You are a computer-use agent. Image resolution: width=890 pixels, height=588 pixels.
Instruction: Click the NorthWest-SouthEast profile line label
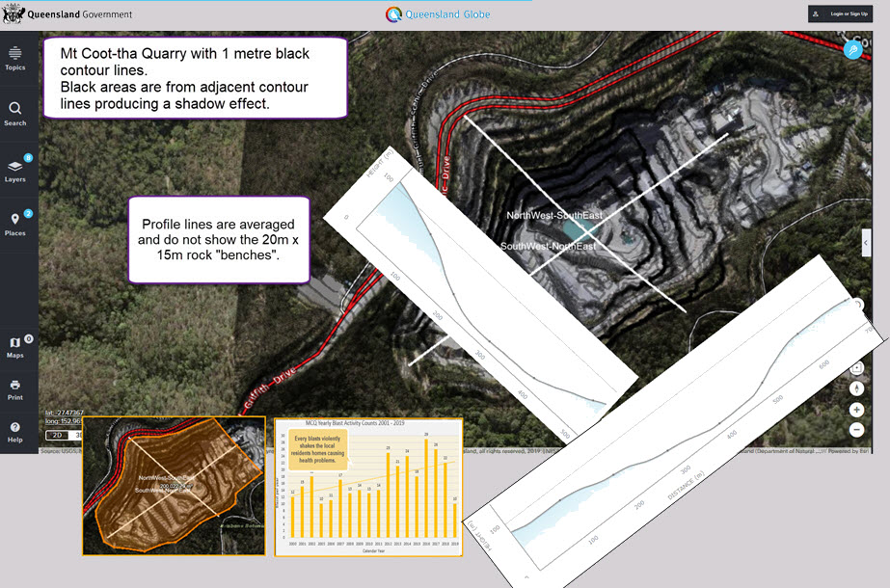553,215
